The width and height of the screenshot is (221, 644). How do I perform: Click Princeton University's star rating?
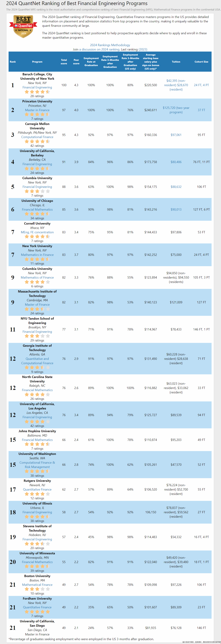(37, 114)
